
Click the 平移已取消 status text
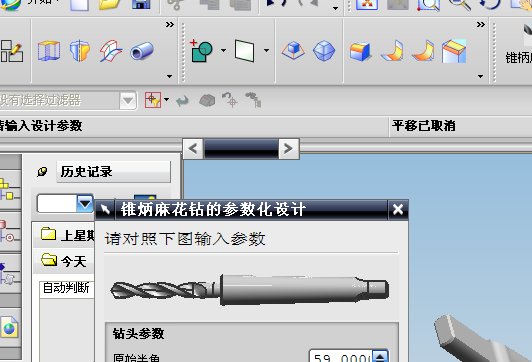(424, 126)
